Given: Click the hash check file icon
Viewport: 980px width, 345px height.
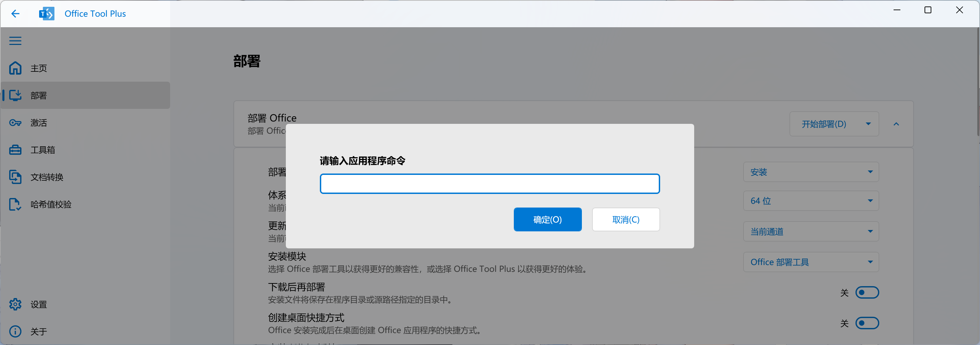Looking at the screenshot, I should click(x=15, y=204).
